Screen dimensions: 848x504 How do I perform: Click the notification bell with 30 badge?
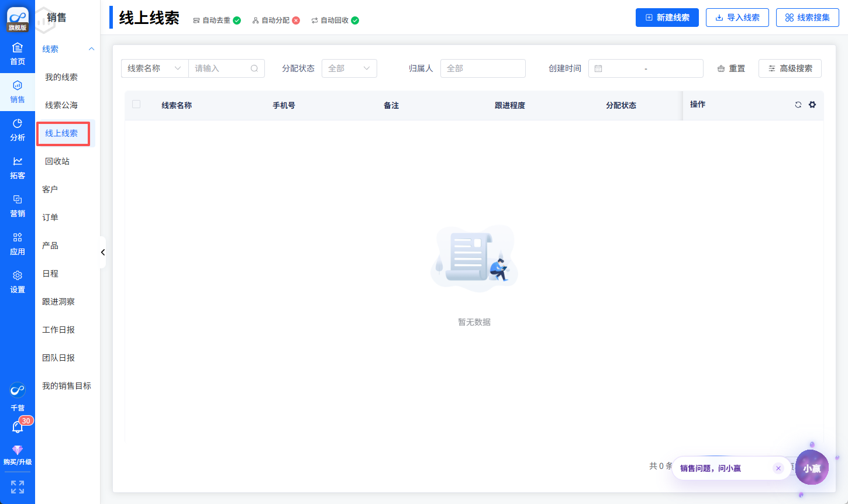pos(18,427)
